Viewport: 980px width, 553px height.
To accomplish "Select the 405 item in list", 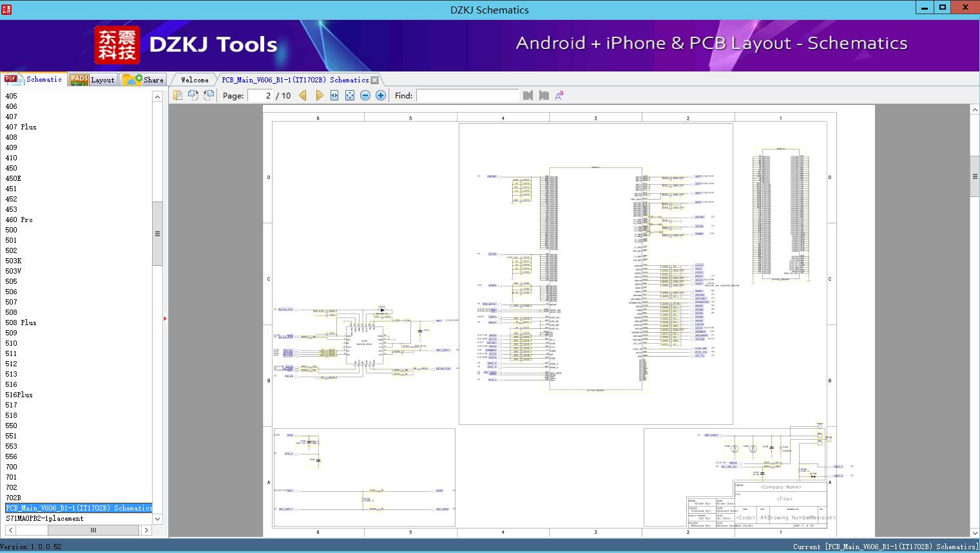I will pyautogui.click(x=12, y=96).
